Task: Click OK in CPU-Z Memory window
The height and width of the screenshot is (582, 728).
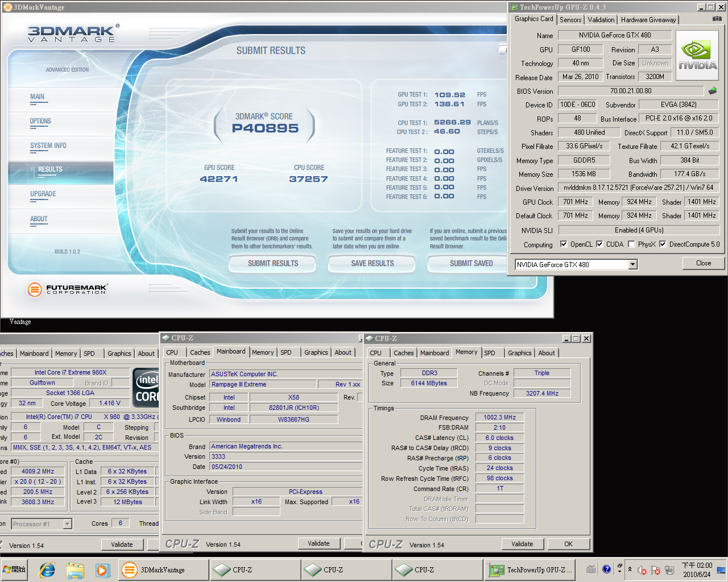Action: 568,544
